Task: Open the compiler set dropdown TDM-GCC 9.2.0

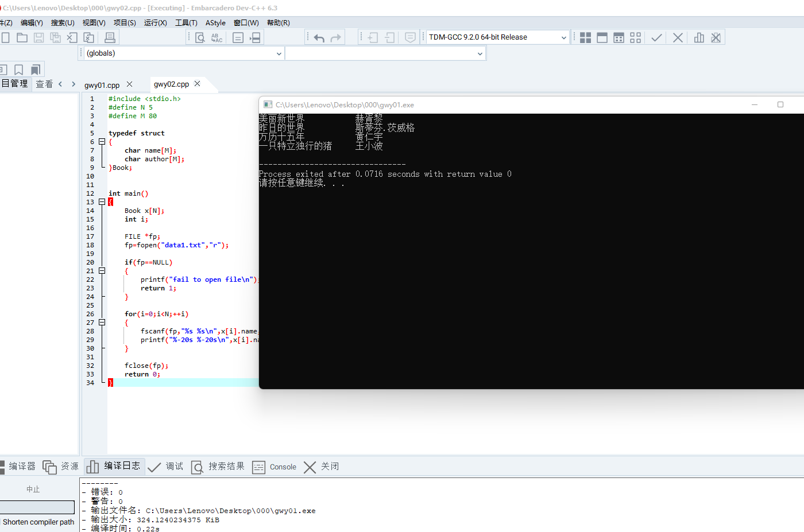Action: [497, 37]
